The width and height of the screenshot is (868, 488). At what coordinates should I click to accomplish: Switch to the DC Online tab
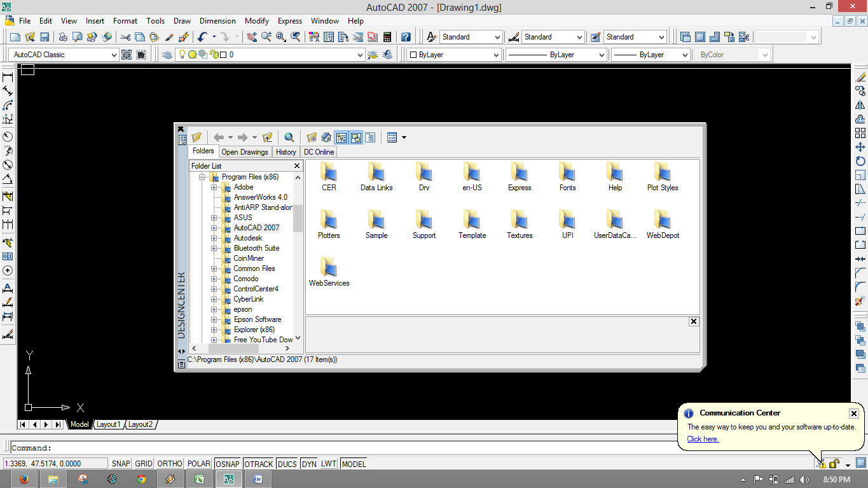point(319,151)
